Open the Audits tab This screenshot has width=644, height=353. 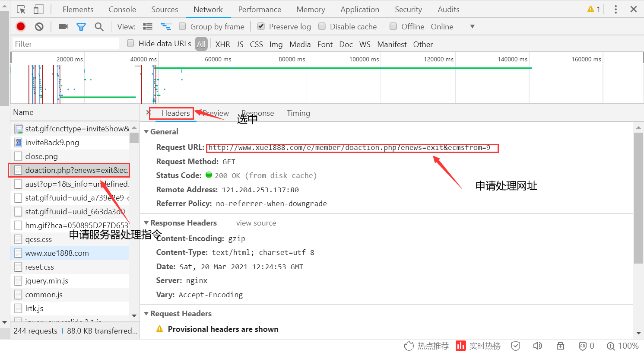448,9
